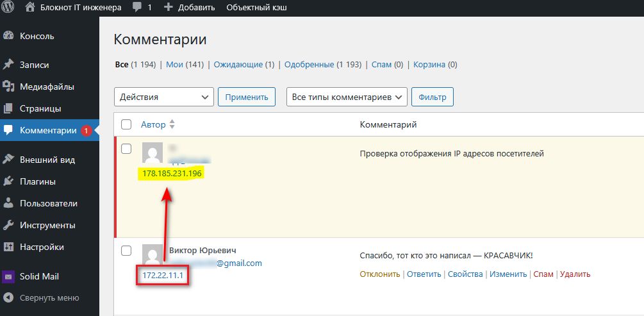Open the Действия bulk actions dropdown
The width and height of the screenshot is (644, 316).
click(163, 97)
